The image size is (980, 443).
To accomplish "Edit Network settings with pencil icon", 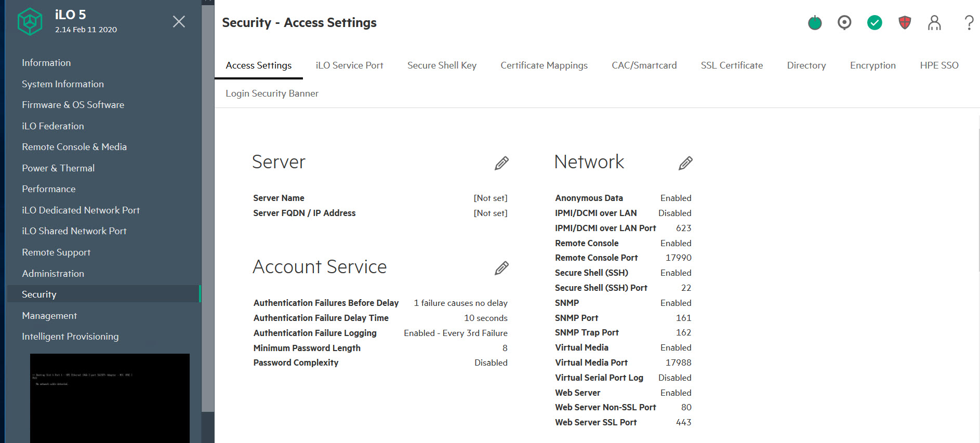I will [x=685, y=163].
